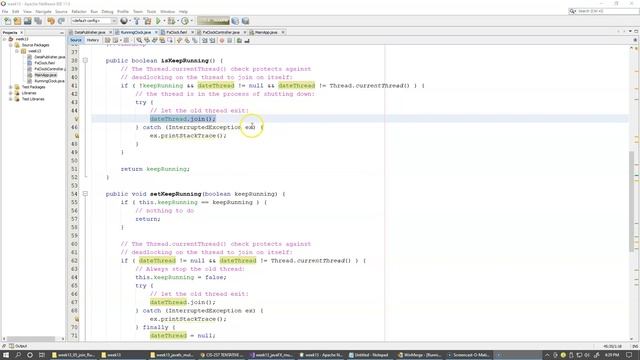This screenshot has height=360, width=640.
Task: Open the Navigate menu
Action: (x=43, y=11)
